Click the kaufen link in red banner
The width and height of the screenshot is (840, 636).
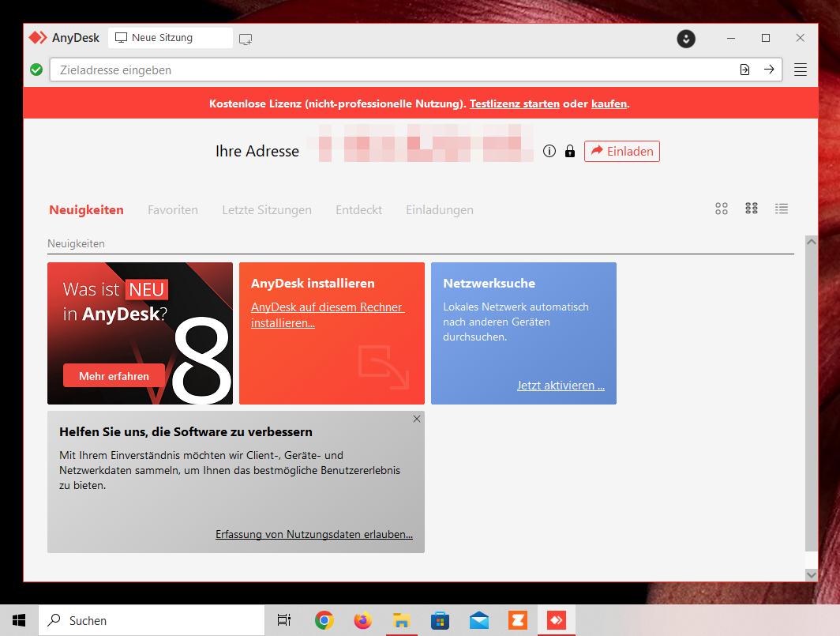pyautogui.click(x=609, y=104)
